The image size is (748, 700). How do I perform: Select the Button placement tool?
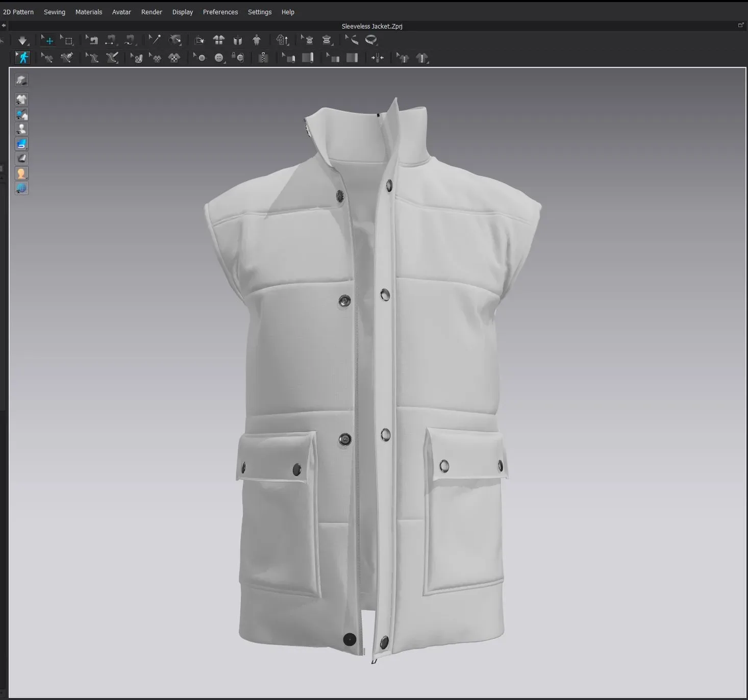pyautogui.click(x=219, y=58)
